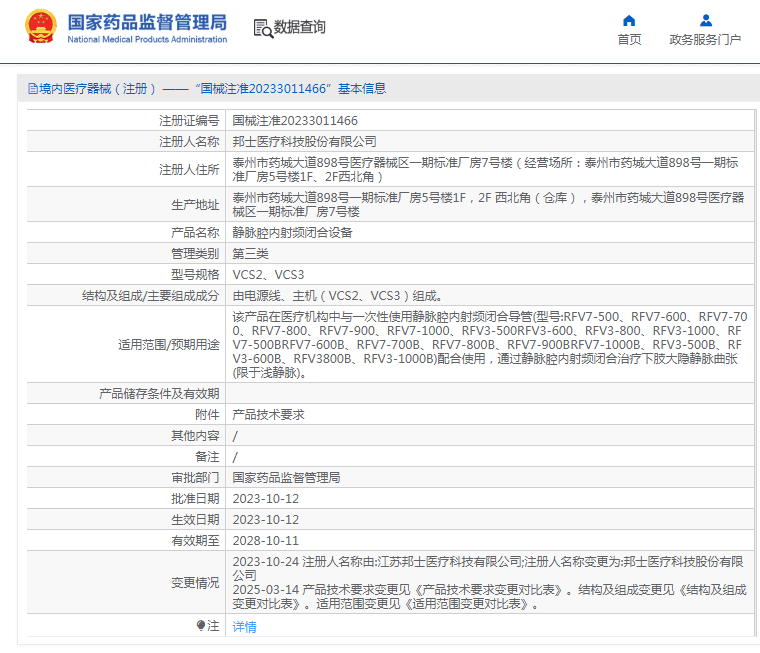Click the 备注 slash value
Screen dimensions: 760x653
[x=235, y=457]
